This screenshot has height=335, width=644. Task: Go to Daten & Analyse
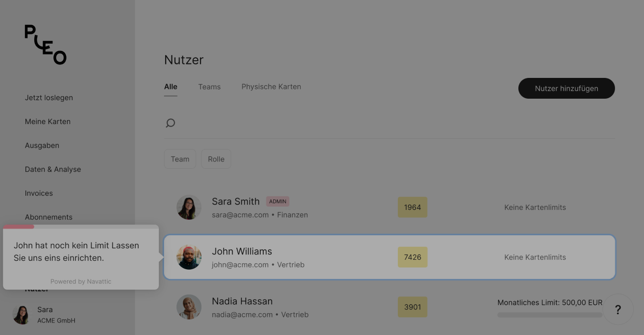tap(53, 169)
